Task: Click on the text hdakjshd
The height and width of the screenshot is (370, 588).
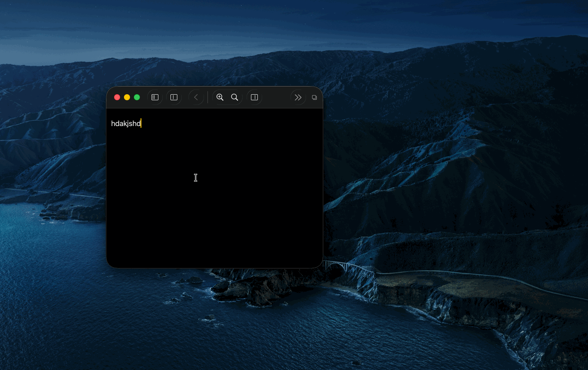Action: coord(126,123)
